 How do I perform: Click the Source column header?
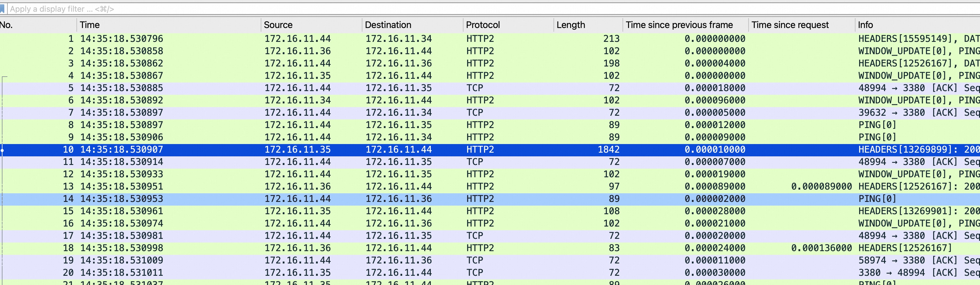pos(310,25)
